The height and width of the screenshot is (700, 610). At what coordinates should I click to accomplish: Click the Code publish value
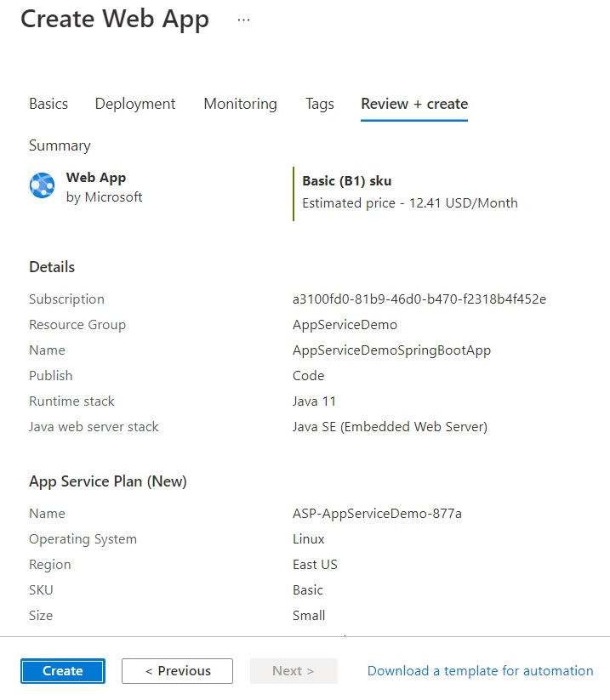(309, 375)
